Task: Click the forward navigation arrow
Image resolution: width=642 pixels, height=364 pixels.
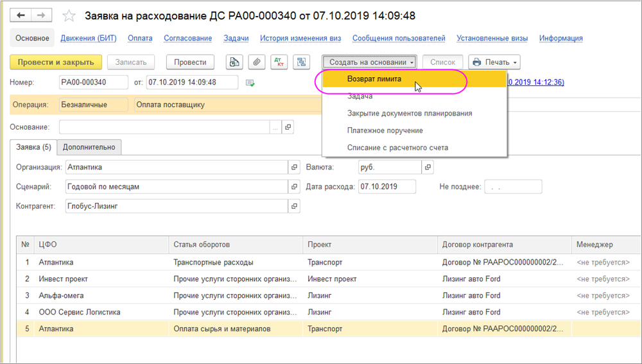Action: (x=42, y=15)
